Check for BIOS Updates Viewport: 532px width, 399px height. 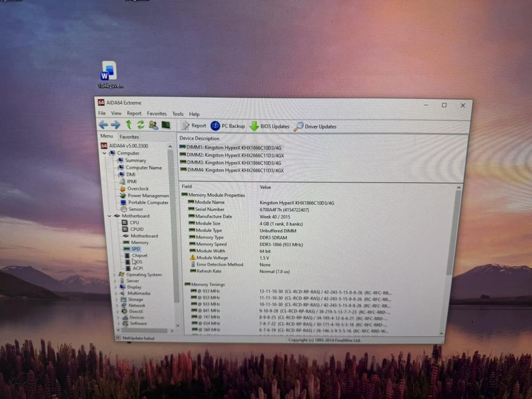tap(269, 126)
